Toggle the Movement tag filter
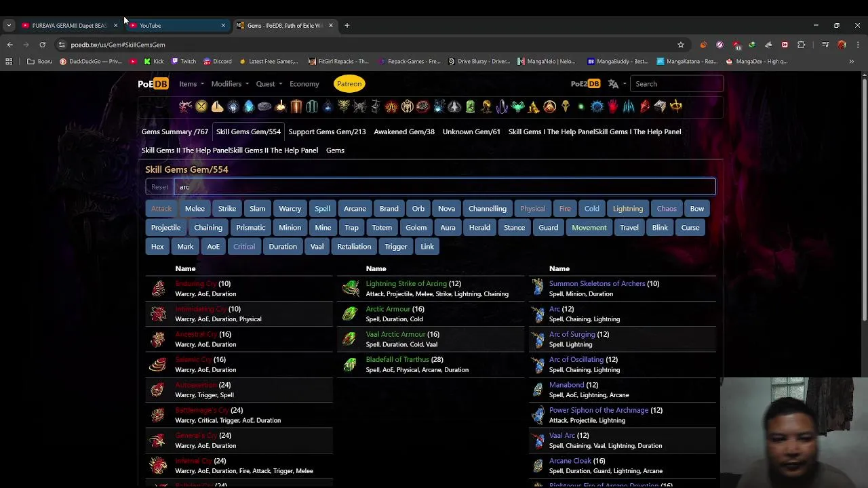Screen dimensions: 868x488 pos(589,228)
